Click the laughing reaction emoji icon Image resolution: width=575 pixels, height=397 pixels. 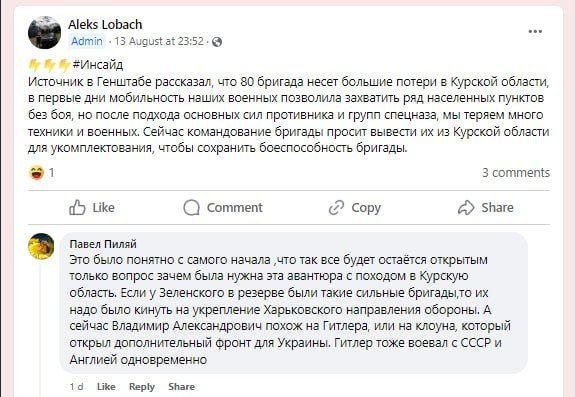37,173
